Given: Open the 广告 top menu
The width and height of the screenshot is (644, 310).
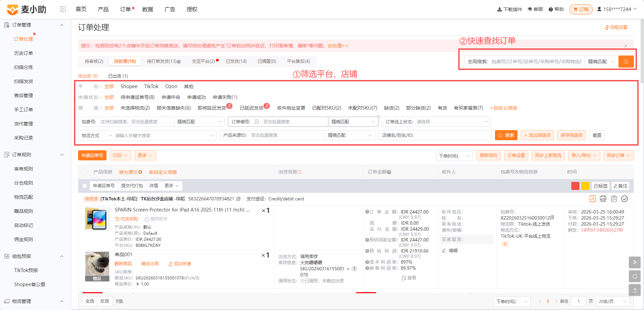Looking at the screenshot, I should 170,9.
